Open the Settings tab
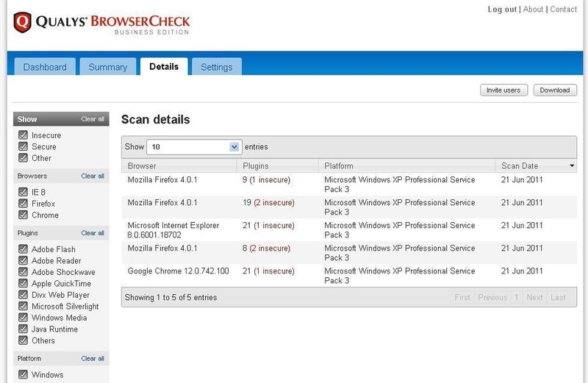Image resolution: width=588 pixels, height=383 pixels. click(217, 67)
